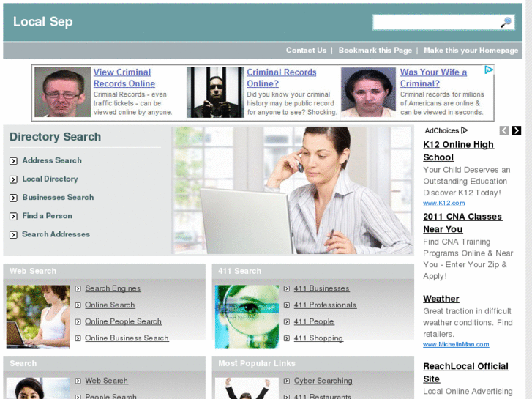The width and height of the screenshot is (532, 399).
Task: Open the Search Addresses link
Action: point(56,234)
